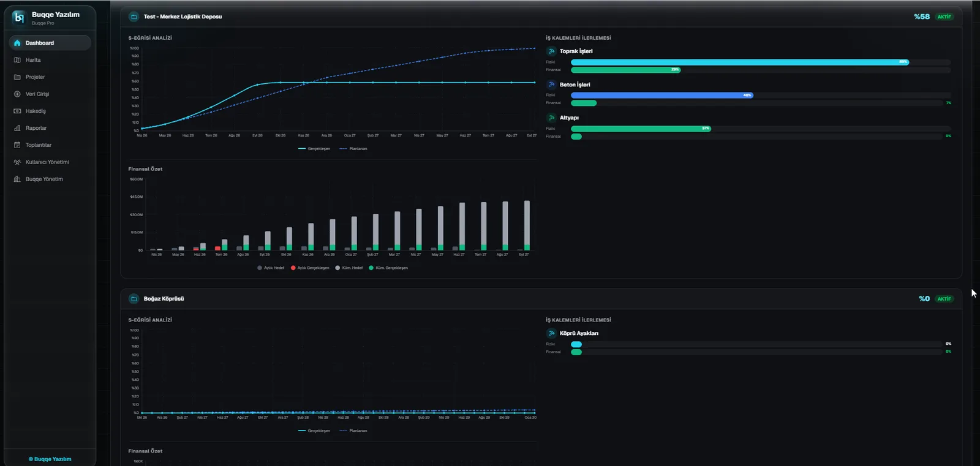Click the Toplantılar calendar icon

17,145
